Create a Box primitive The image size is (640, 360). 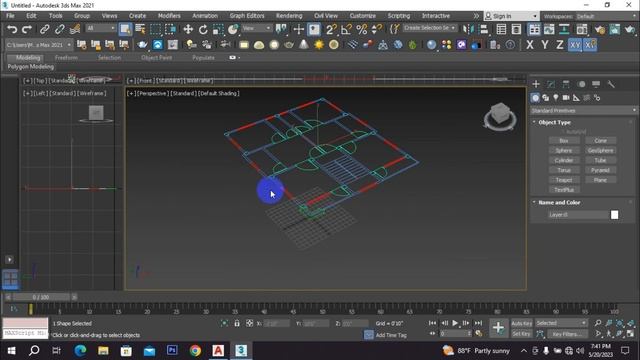(564, 140)
